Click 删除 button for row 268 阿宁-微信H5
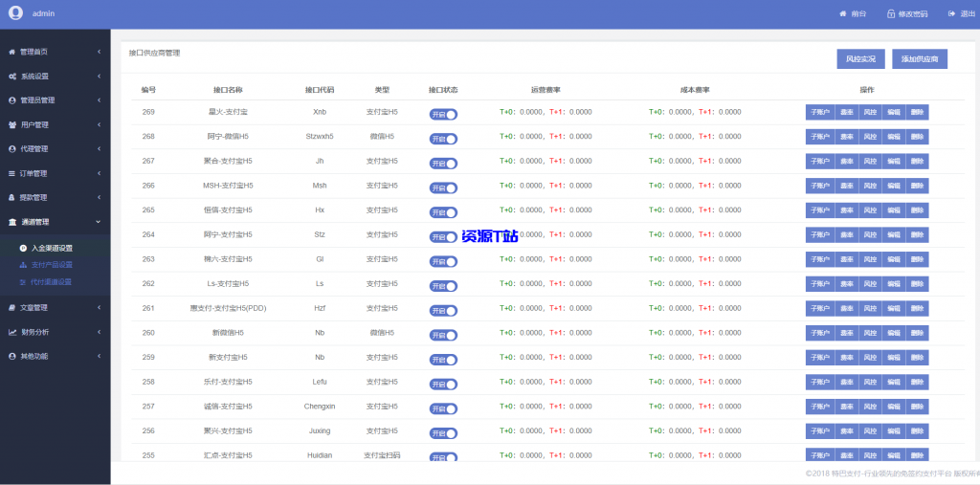This screenshot has width=980, height=485. (x=917, y=137)
